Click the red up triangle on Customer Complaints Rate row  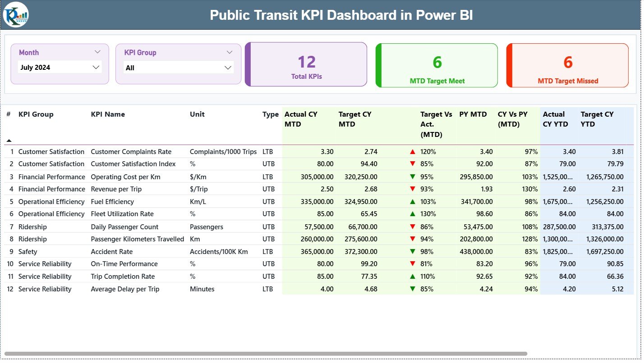click(x=412, y=151)
